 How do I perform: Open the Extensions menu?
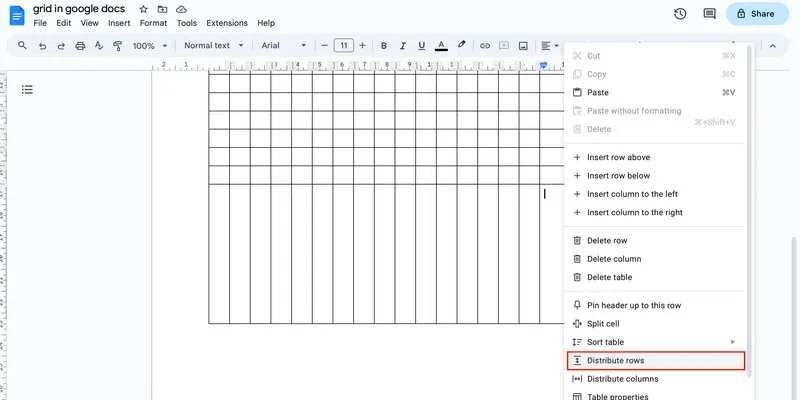[227, 23]
